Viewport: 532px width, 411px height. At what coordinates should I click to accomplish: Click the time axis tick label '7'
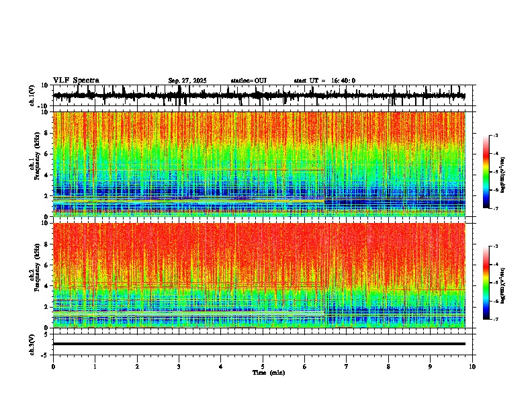tap(347, 367)
